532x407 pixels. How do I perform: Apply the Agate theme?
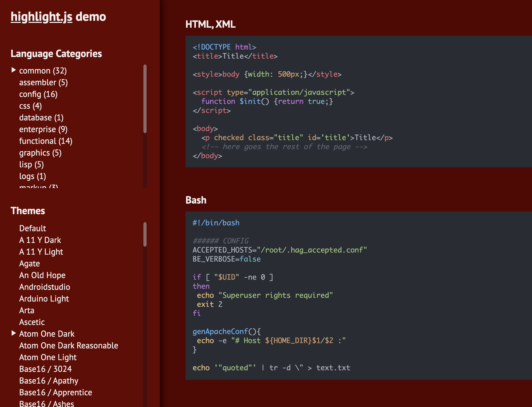30,264
